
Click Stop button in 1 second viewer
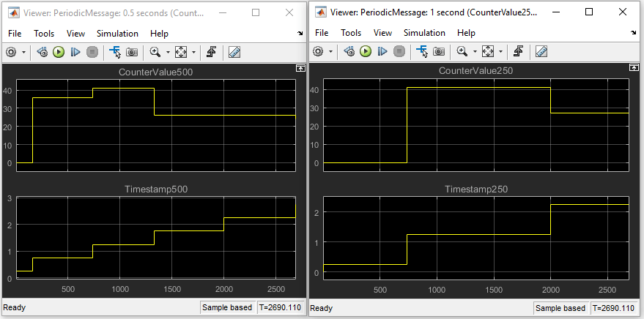pyautogui.click(x=399, y=51)
